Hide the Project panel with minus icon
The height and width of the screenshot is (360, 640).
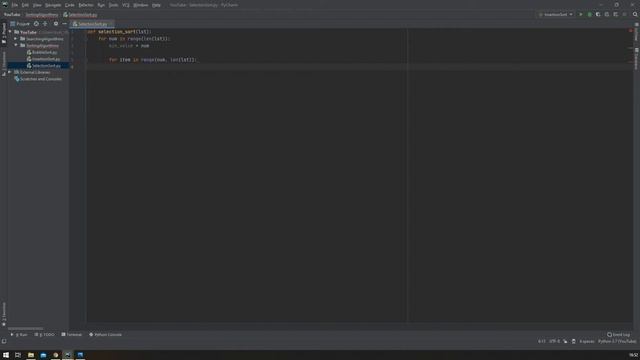[64, 24]
